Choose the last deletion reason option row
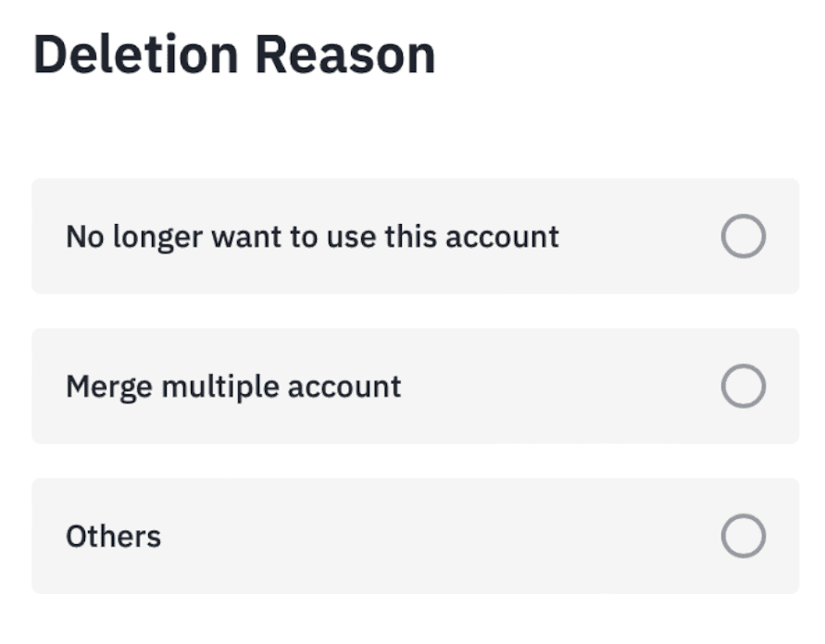Screen dimensions: 825x644 point(415,536)
